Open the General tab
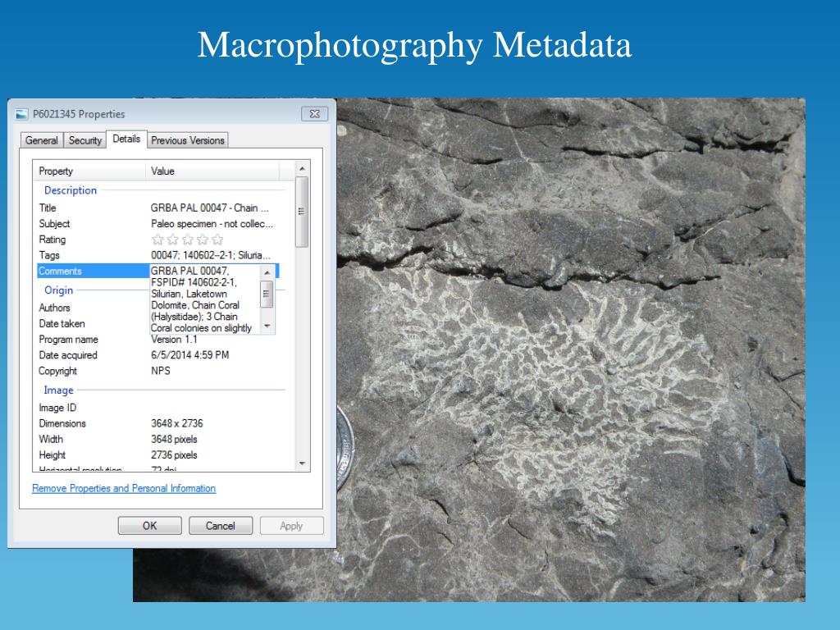The width and height of the screenshot is (840, 630). coord(42,140)
